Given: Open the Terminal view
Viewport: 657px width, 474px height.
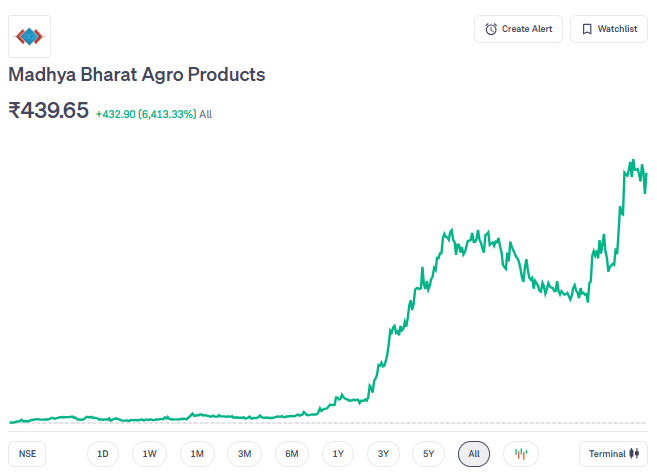Looking at the screenshot, I should pos(613,454).
